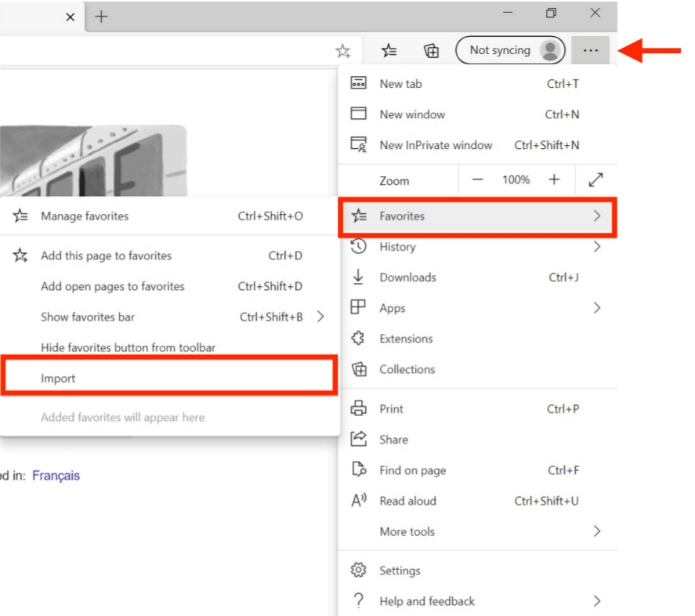This screenshot has height=616, width=695.
Task: Select More tools
Action: [x=477, y=531]
